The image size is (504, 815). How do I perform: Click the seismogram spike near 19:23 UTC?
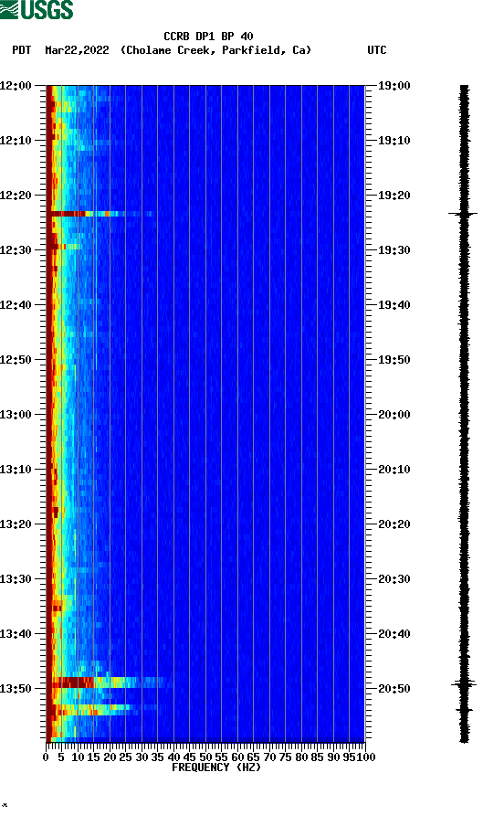[463, 214]
